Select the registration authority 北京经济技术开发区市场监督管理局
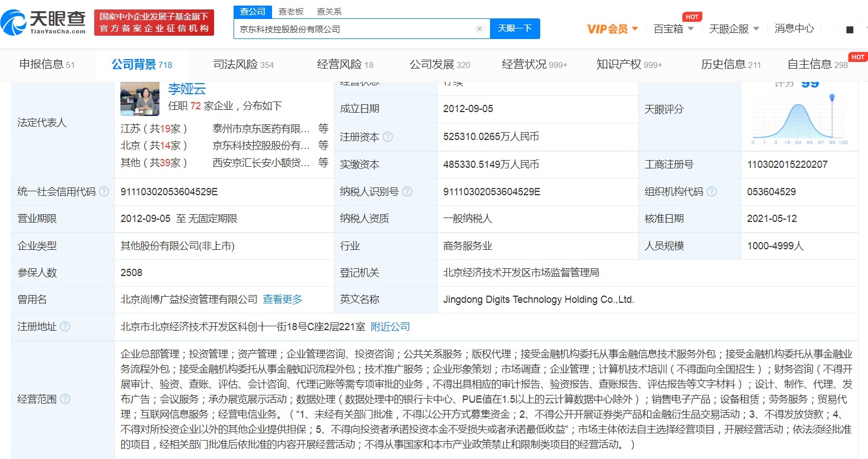The height and width of the screenshot is (459, 868). click(521, 273)
